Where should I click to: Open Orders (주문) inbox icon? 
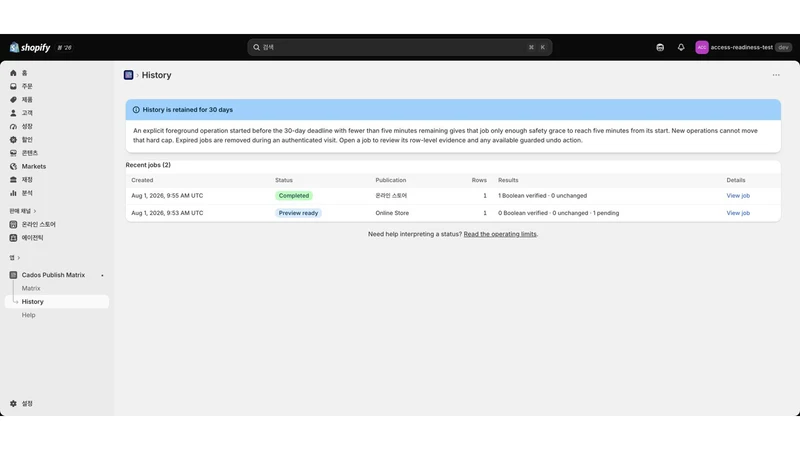click(13, 86)
